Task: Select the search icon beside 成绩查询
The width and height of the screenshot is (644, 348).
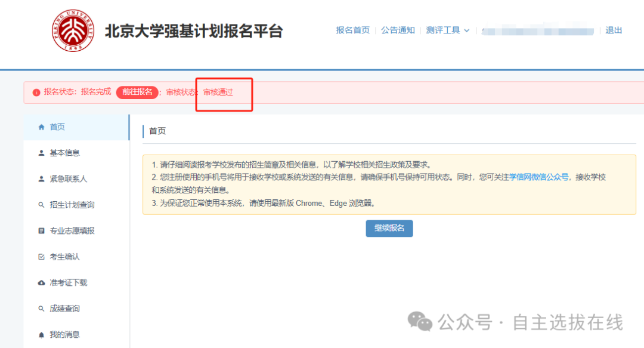Action: coord(41,309)
